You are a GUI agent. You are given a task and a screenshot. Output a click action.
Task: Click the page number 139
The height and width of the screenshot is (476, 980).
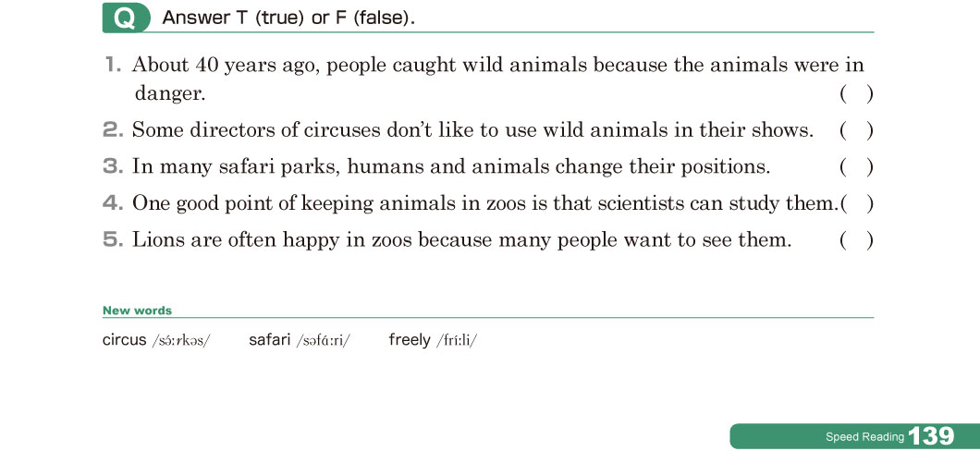point(931,437)
